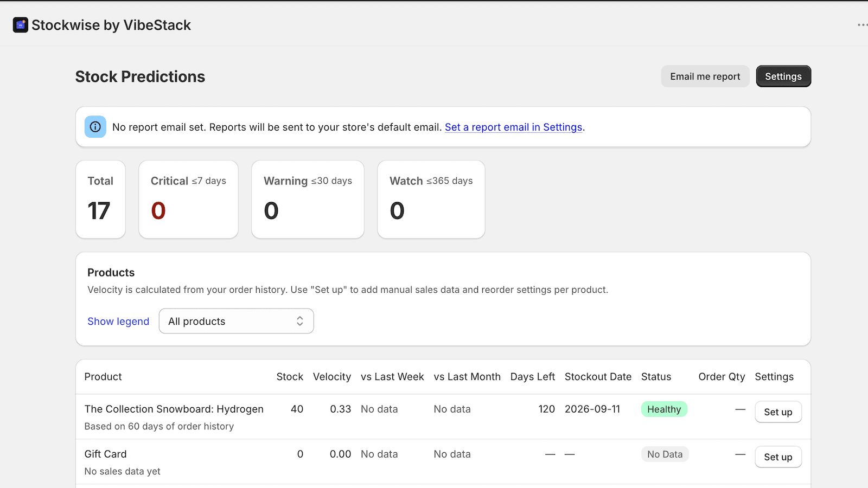Screen dimensions: 868x488
Task: Click the Healthy status badge
Action: point(664,409)
